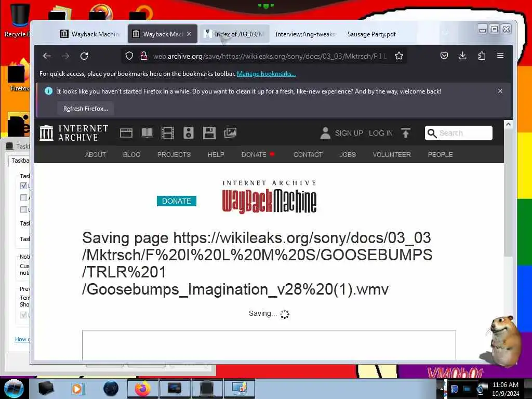532x399 pixels.
Task: Open the PROJECTS menu item
Action: [x=174, y=154]
